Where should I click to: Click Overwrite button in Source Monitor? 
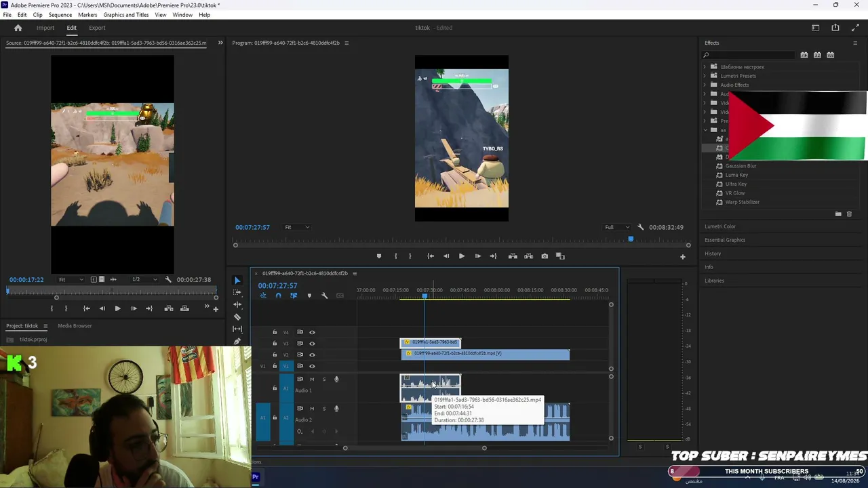184,308
